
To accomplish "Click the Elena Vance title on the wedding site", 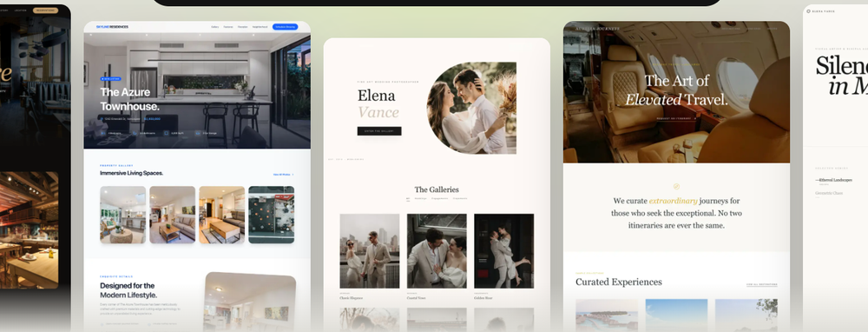I will (x=378, y=104).
